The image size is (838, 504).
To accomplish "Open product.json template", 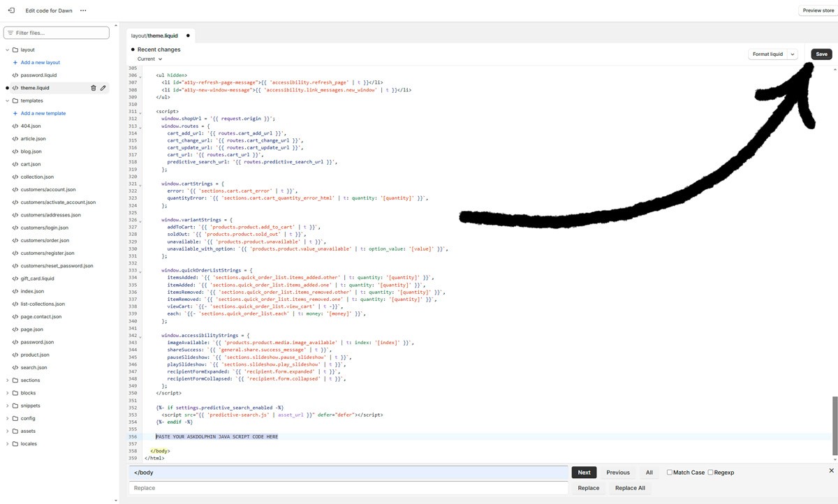I will [35, 355].
